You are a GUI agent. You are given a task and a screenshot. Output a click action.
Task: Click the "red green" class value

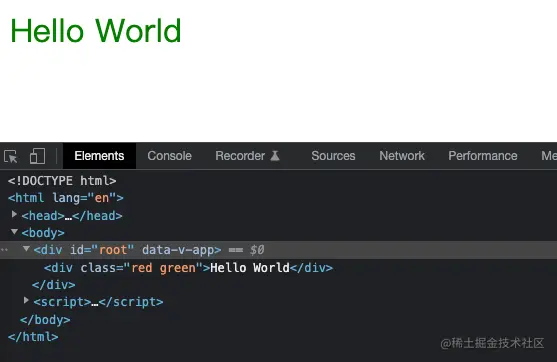pos(163,268)
